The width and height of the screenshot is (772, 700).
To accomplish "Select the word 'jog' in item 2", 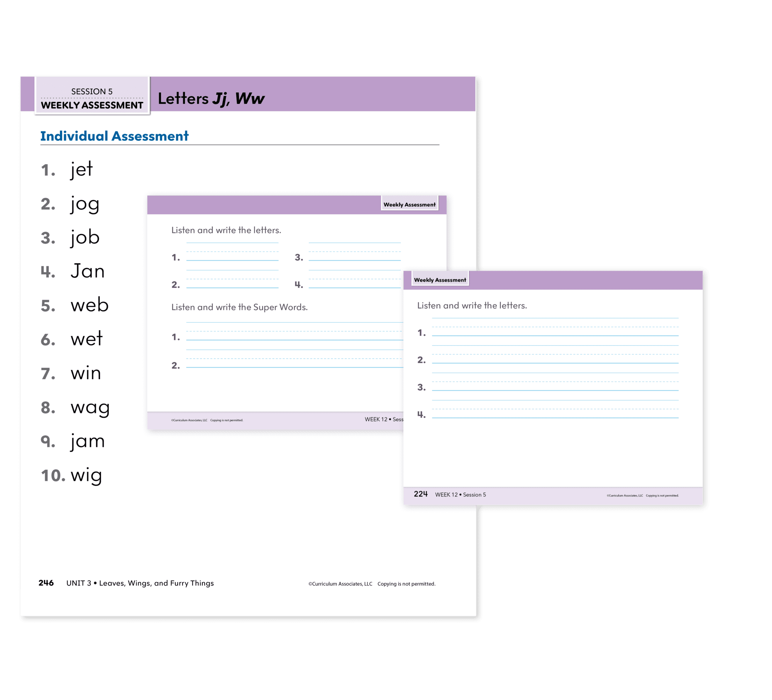I will tap(85, 203).
